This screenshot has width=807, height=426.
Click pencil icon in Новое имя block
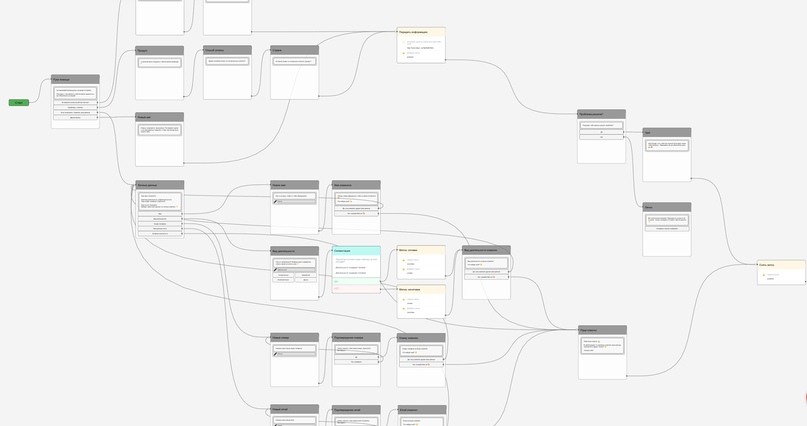(x=277, y=201)
